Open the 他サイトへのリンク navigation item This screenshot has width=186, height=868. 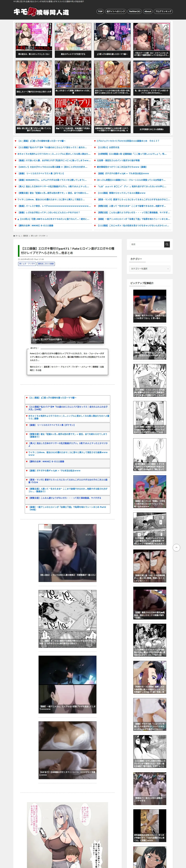click(115, 11)
